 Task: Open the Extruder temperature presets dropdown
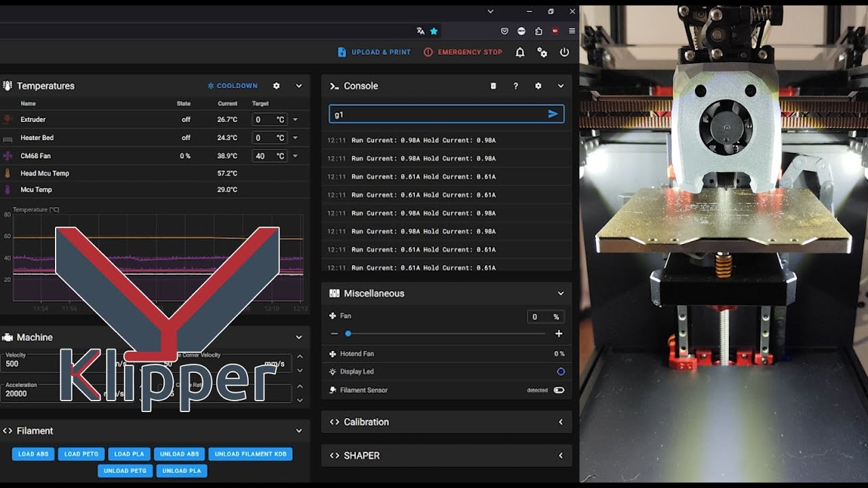295,119
